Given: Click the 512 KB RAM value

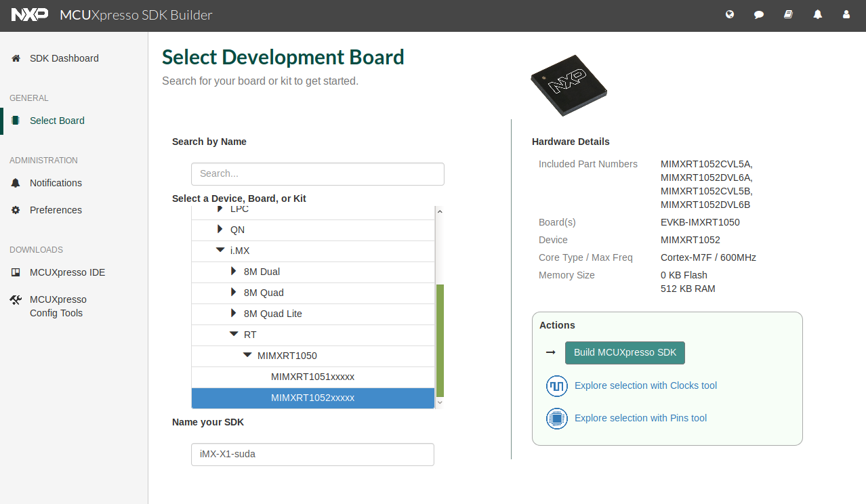Looking at the screenshot, I should pos(688,289).
